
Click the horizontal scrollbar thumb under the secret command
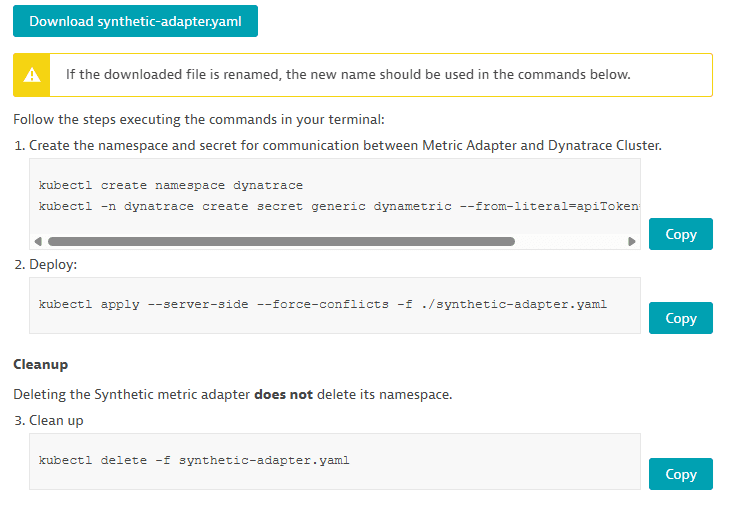coord(281,241)
